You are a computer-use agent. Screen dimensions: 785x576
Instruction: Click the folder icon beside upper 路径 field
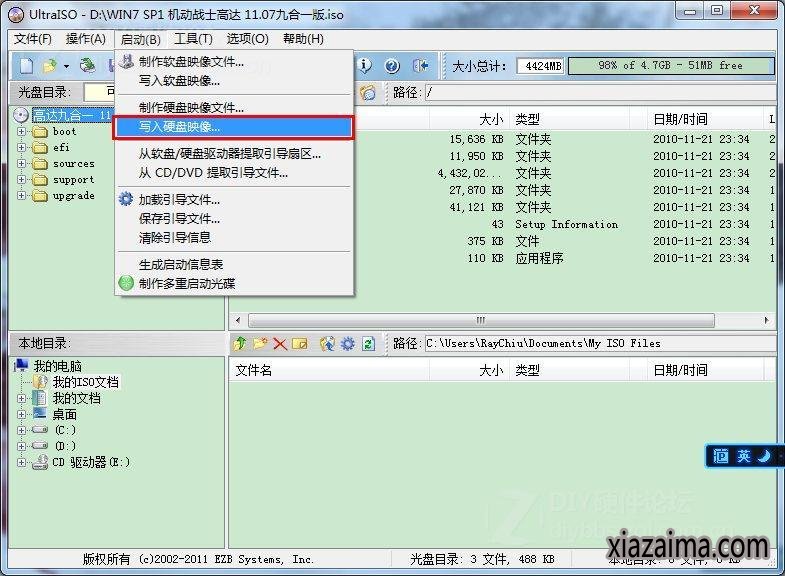(368, 93)
